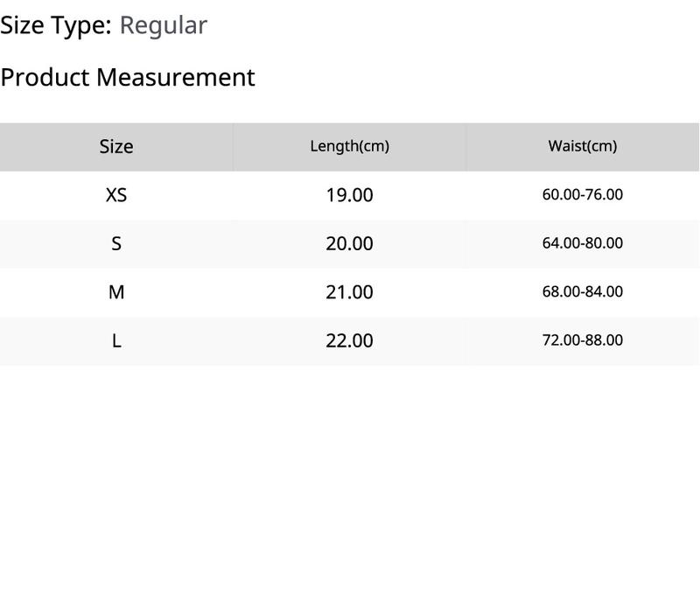Click the Regular size type value
The width and height of the screenshot is (700, 602).
pos(164,26)
